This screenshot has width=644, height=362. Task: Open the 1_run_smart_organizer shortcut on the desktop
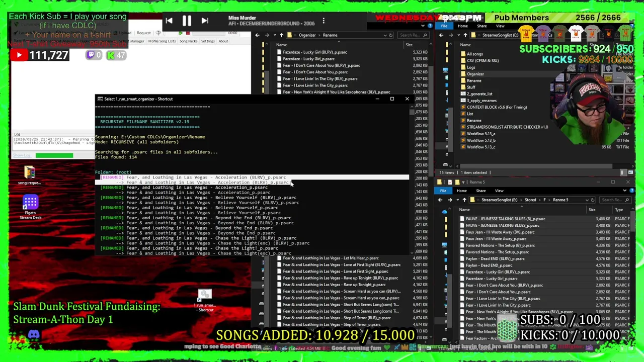click(205, 301)
